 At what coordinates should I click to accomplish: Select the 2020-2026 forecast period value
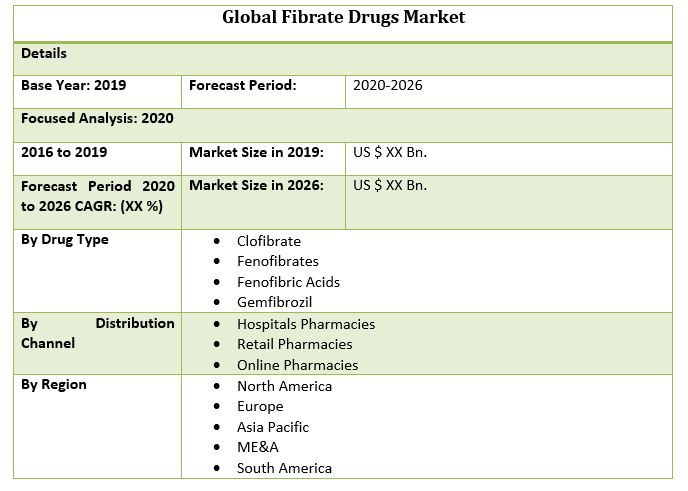(x=388, y=85)
